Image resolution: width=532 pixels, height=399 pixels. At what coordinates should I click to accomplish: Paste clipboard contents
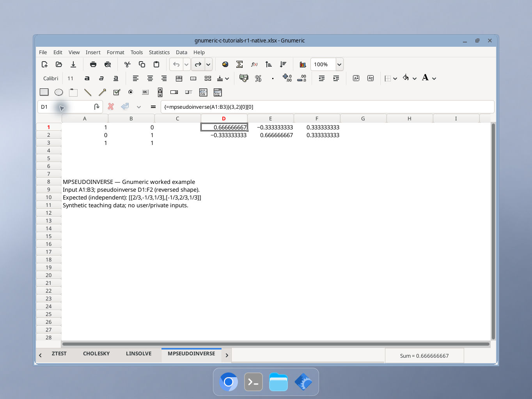(x=156, y=64)
